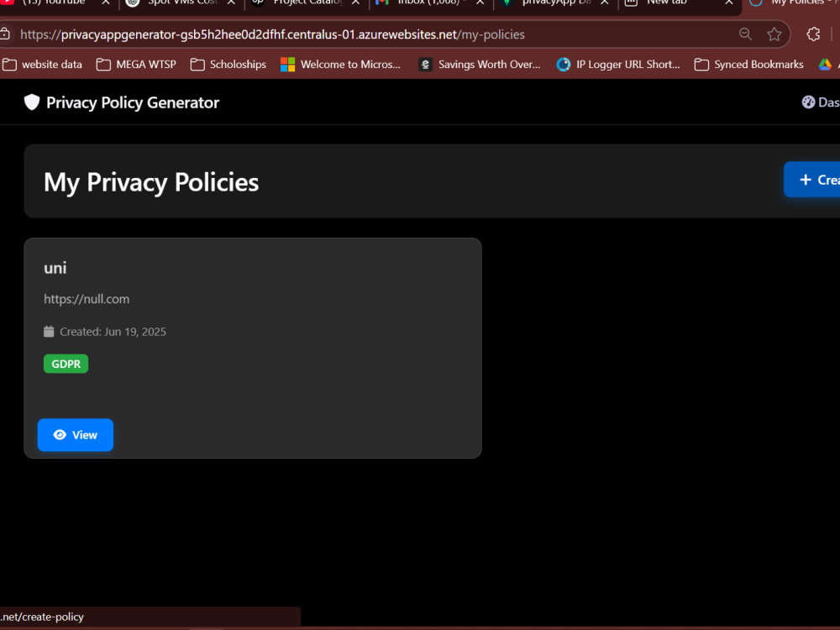
Task: Click the Privacy Policy Generator brand title
Action: 133,102
